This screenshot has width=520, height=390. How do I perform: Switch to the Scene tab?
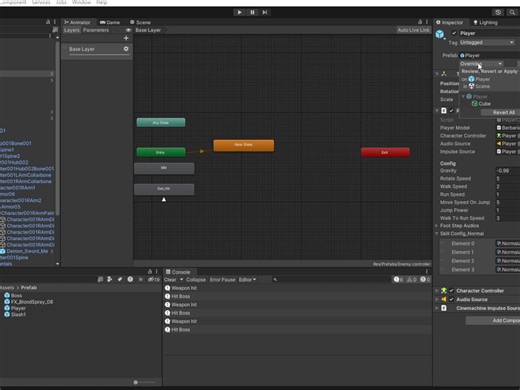coord(140,22)
